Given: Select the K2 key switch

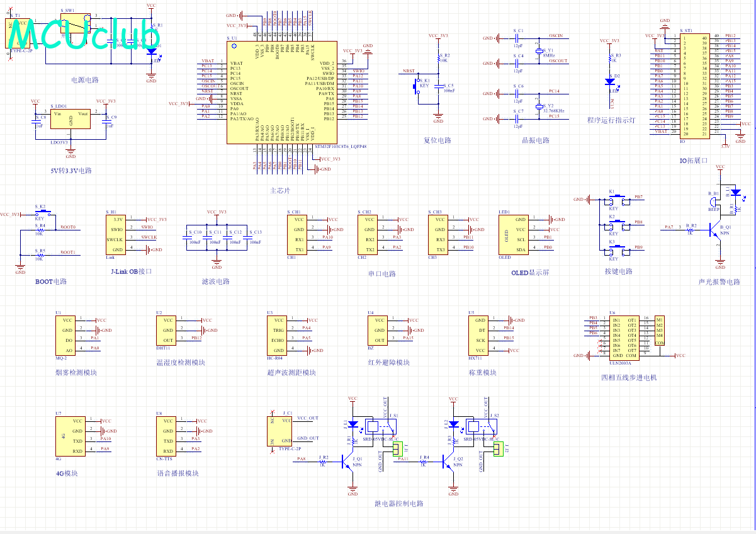Looking at the screenshot, I should (619, 224).
